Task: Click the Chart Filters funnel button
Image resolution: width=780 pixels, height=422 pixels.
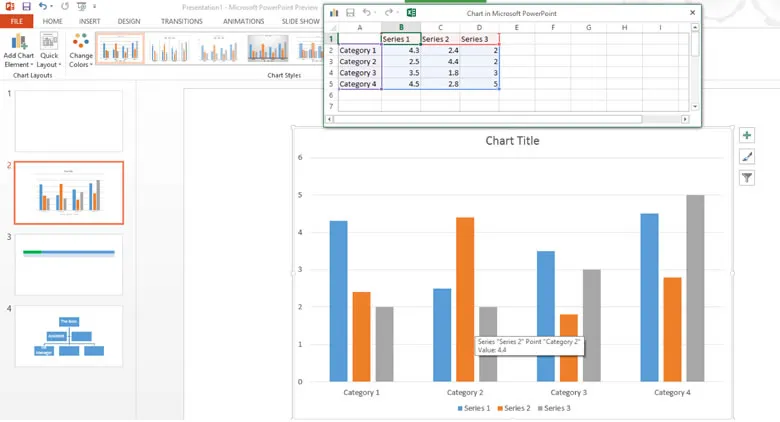Action: [x=747, y=178]
